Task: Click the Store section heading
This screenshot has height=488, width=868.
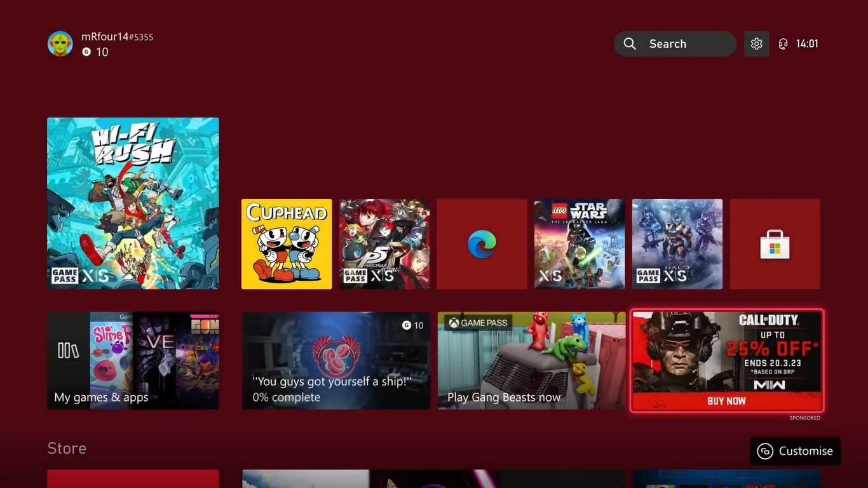Action: click(x=67, y=448)
